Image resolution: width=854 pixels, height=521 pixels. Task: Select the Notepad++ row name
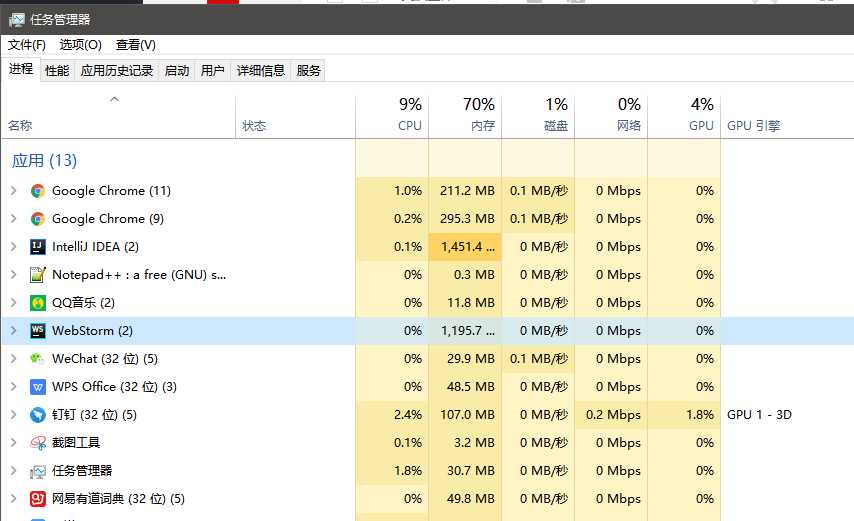click(x=139, y=275)
